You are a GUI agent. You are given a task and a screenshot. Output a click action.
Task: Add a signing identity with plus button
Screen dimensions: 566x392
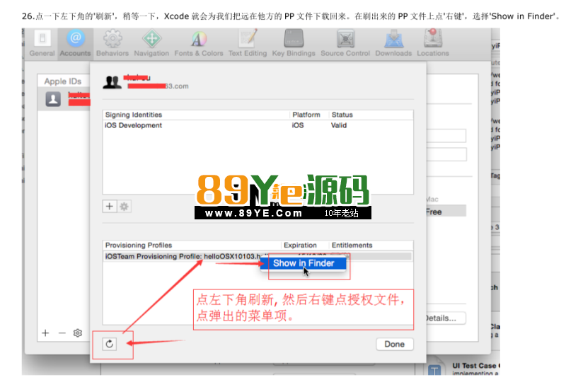(110, 207)
